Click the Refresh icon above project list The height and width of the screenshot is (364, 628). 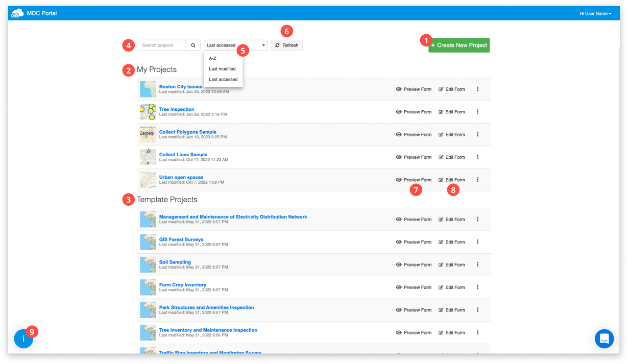coord(277,45)
